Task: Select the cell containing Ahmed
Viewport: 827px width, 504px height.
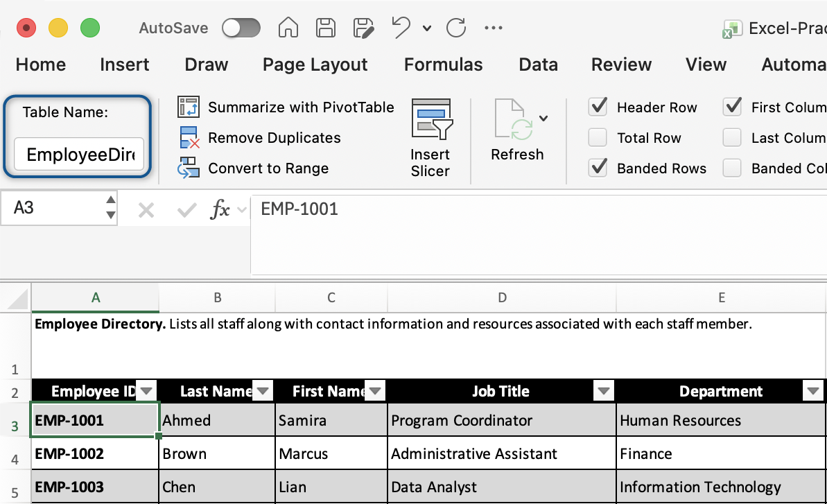Action: (x=217, y=420)
